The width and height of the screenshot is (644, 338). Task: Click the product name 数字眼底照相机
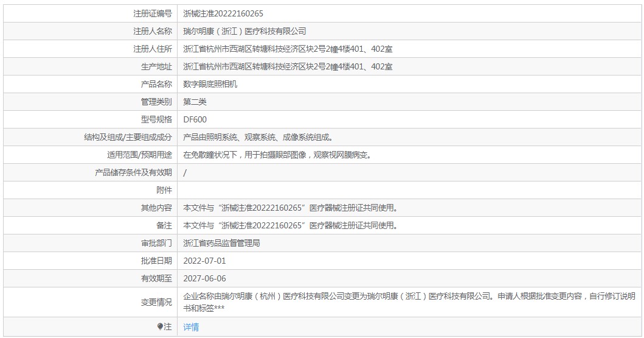pyautogui.click(x=210, y=84)
